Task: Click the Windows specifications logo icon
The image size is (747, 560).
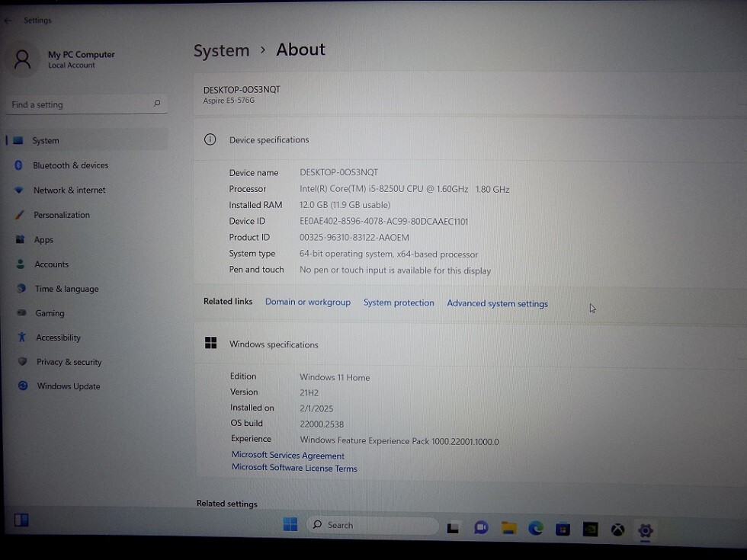Action: coord(210,343)
